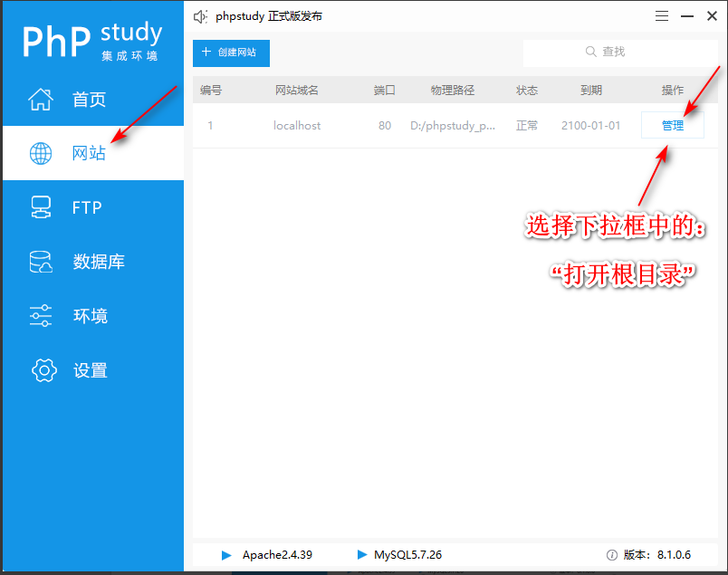
Task: Click the Apache2.4.39 status text
Action: click(x=277, y=555)
